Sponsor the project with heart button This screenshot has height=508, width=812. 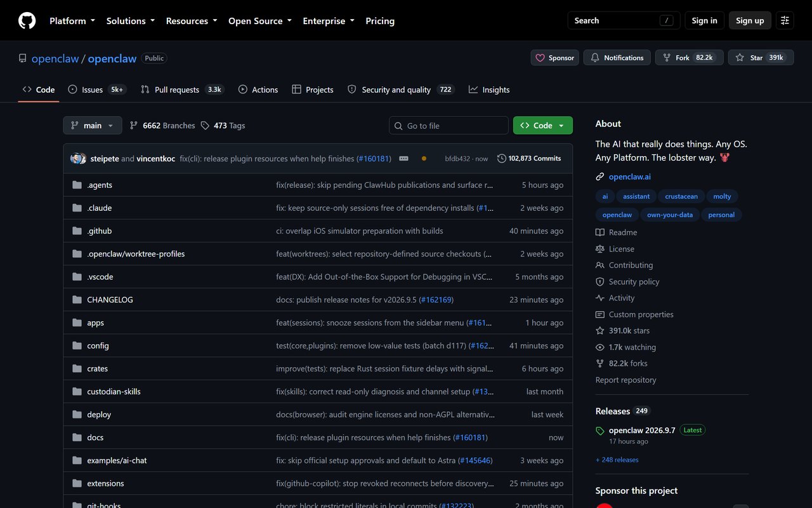[554, 58]
